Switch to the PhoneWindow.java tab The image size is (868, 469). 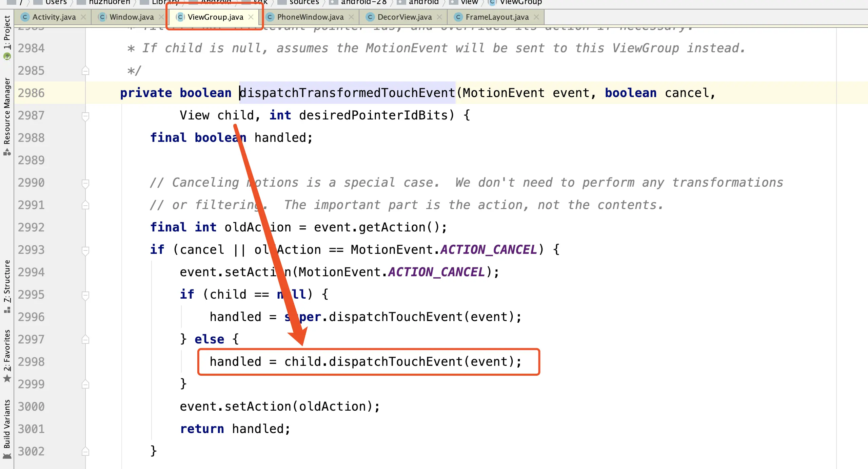click(310, 17)
